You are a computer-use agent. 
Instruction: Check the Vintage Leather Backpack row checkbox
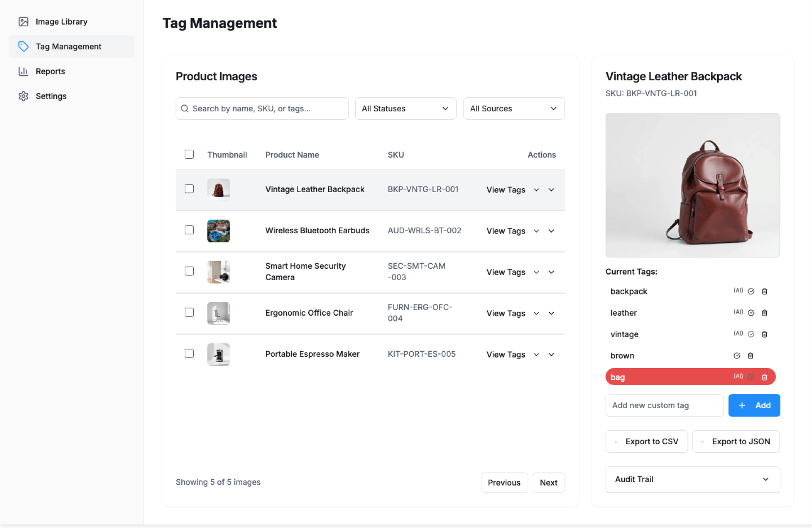pos(189,189)
